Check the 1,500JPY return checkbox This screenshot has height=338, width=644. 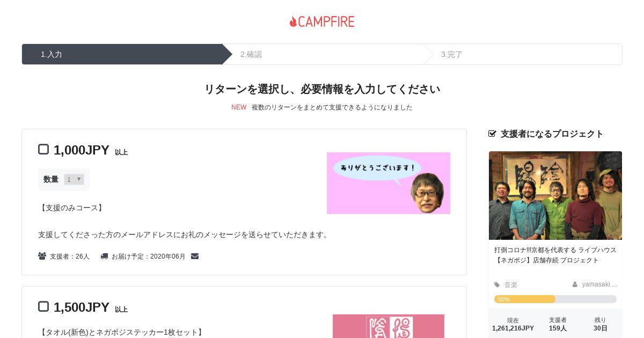[x=43, y=306]
